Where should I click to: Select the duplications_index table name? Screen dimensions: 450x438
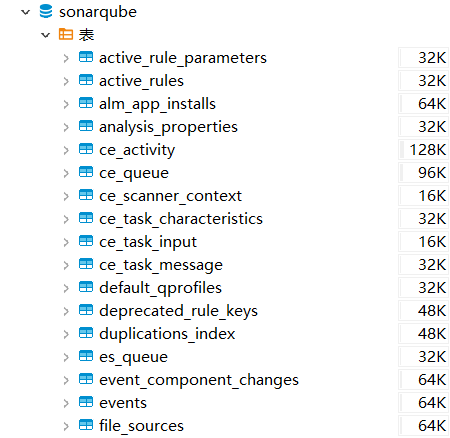[x=167, y=334]
